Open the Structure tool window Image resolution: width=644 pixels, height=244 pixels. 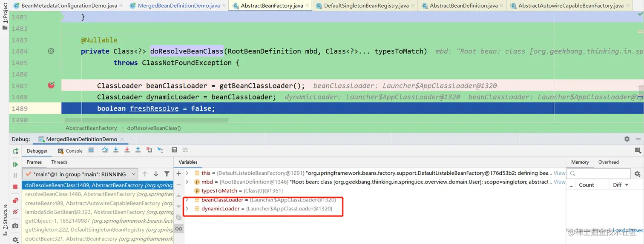pos(5,220)
